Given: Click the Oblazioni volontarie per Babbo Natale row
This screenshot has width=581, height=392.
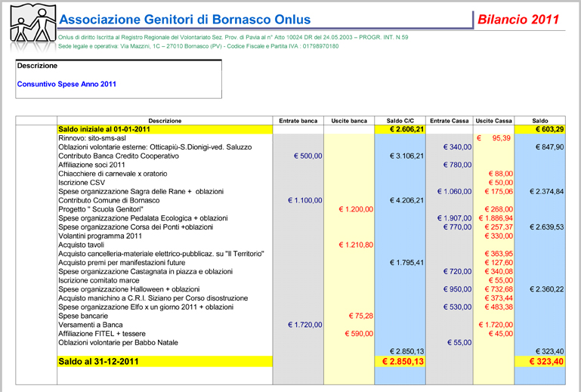Looking at the screenshot, I should coord(118,342).
